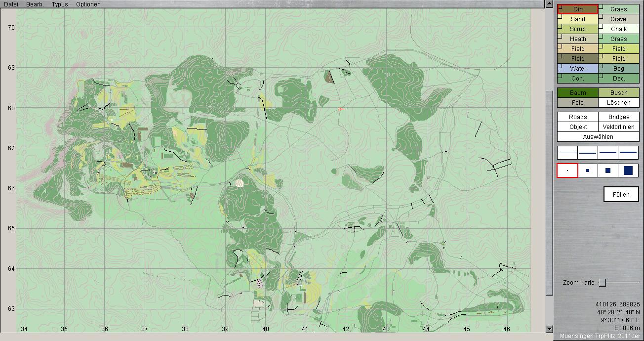Image resolution: width=644 pixels, height=341 pixels.
Task: Activate the Vektorlinien mode
Action: (619, 127)
